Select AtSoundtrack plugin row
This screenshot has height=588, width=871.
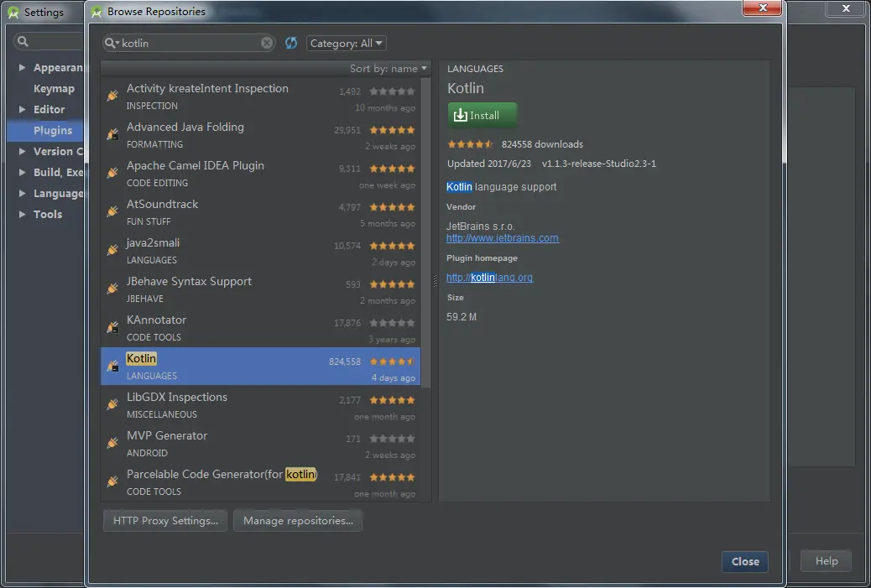pyautogui.click(x=260, y=212)
